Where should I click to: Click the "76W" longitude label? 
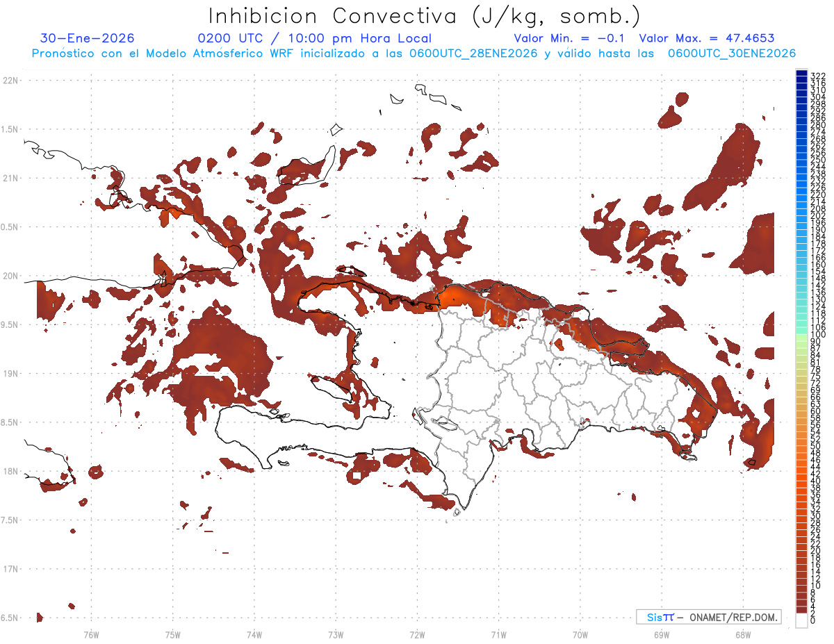pyautogui.click(x=91, y=634)
